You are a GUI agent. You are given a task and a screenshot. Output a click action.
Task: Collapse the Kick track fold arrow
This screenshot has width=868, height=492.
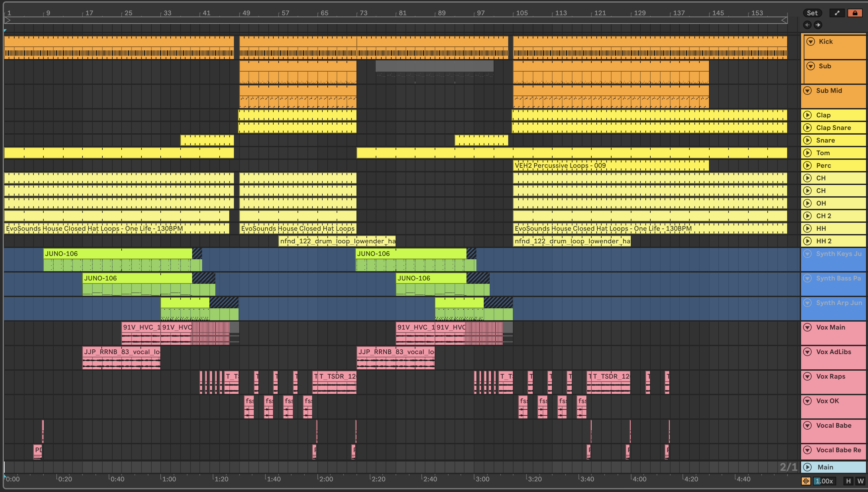pyautogui.click(x=811, y=41)
